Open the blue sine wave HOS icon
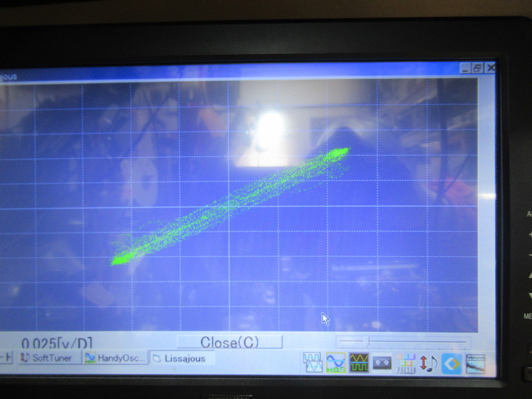 (x=336, y=363)
